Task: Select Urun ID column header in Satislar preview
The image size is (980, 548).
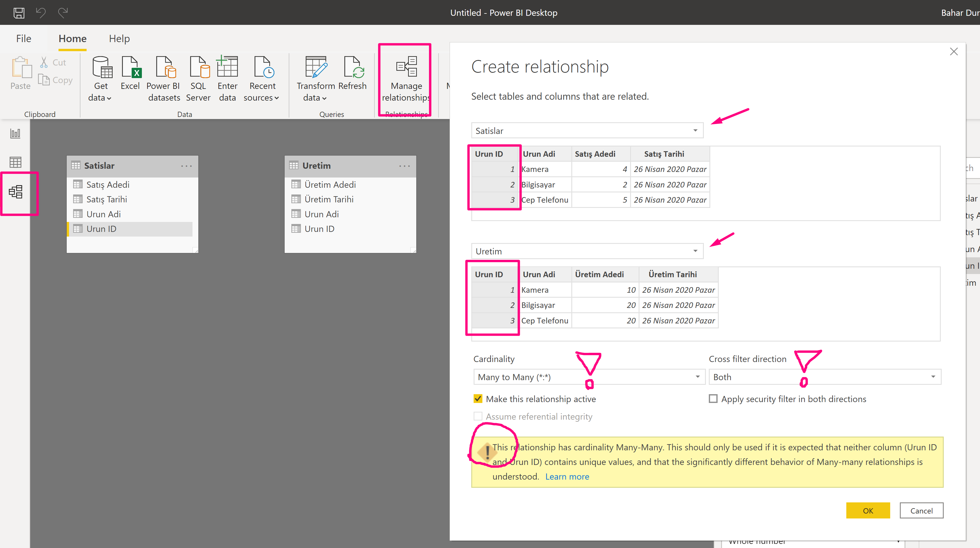Action: tap(495, 154)
